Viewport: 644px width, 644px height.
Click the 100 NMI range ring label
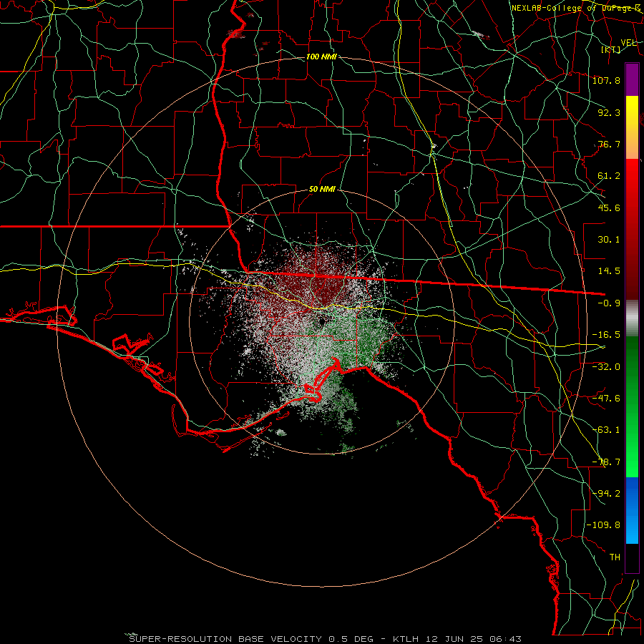321,57
